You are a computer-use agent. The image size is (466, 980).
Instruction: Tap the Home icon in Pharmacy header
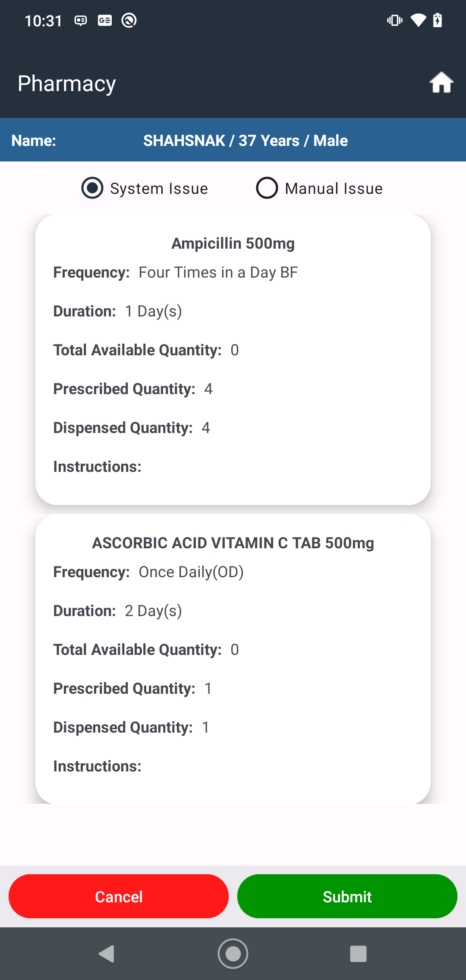coord(441,82)
